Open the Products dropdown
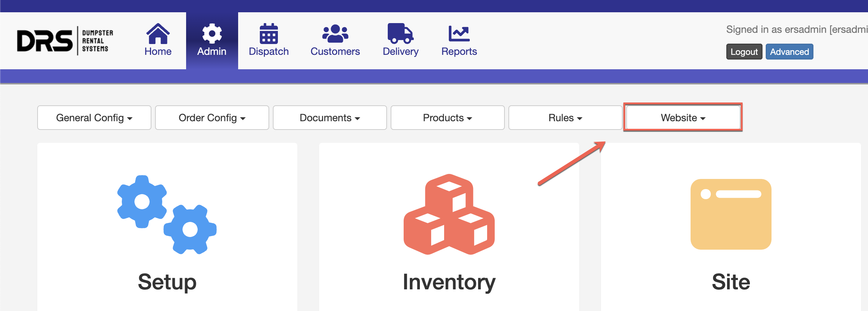This screenshot has width=868, height=311. [447, 118]
